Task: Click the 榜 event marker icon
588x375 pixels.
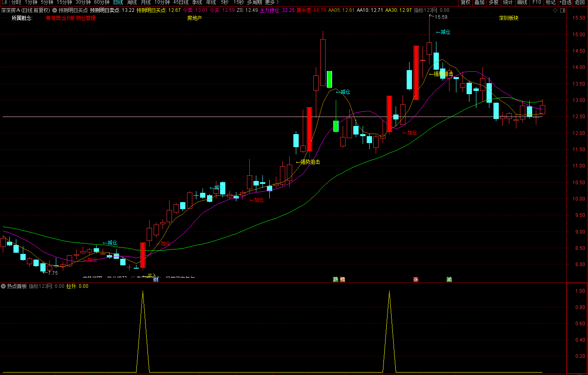Action: tap(342, 279)
